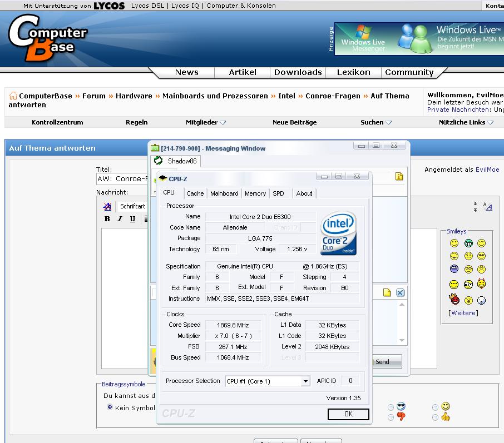Open the Weitere smileys link

[x=463, y=313]
